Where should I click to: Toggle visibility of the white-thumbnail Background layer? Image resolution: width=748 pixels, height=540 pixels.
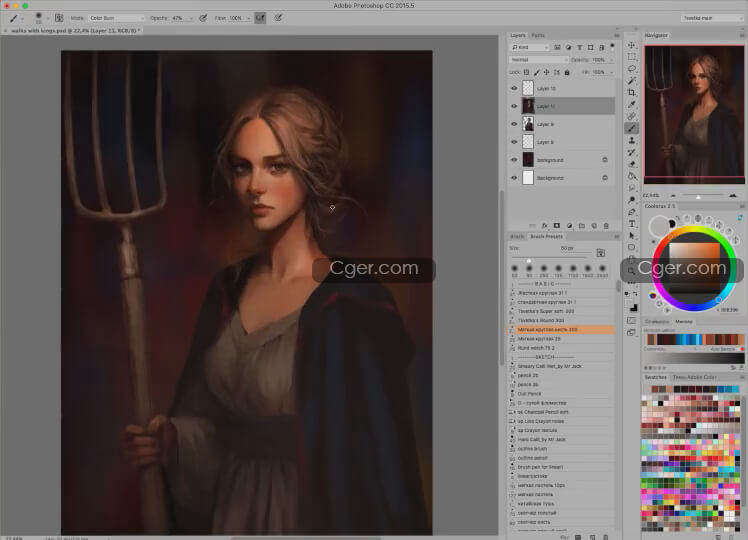[x=514, y=177]
